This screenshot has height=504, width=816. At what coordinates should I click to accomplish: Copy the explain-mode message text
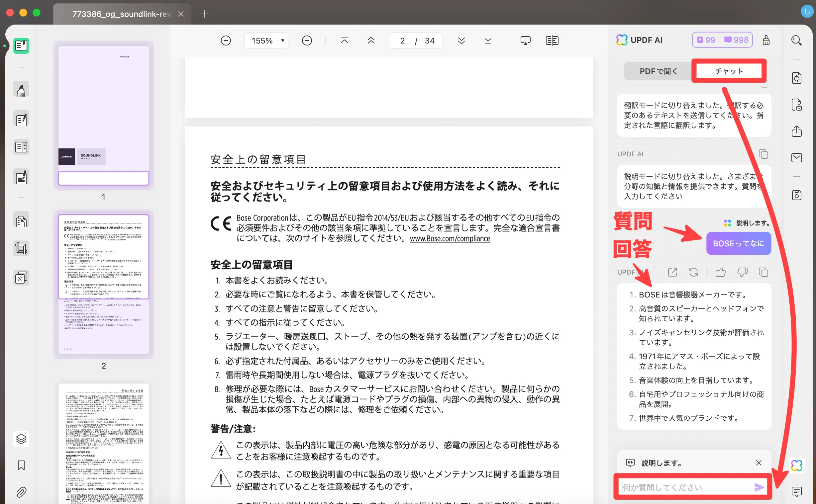764,154
